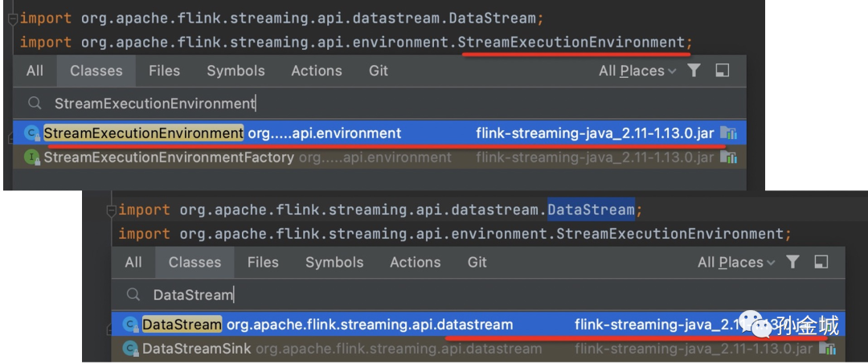Open the Actions tab in the StreamExecutionEnvironment search
Viewport: 868px width, 364px height.
click(x=316, y=71)
